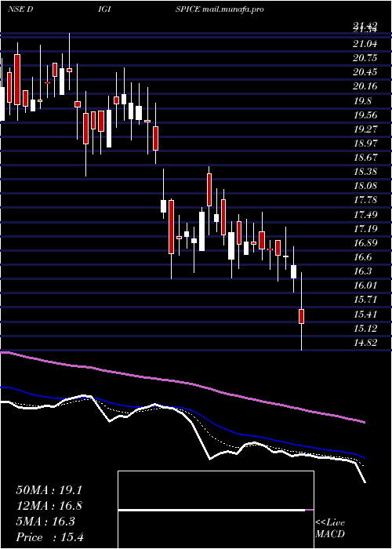Screen dimensions: 392x549
Task: Select the 18.97 price axis label
Action: coord(365,144)
